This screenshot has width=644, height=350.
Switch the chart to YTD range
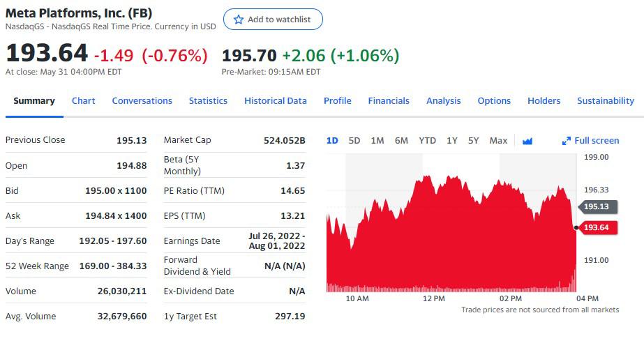pos(427,141)
